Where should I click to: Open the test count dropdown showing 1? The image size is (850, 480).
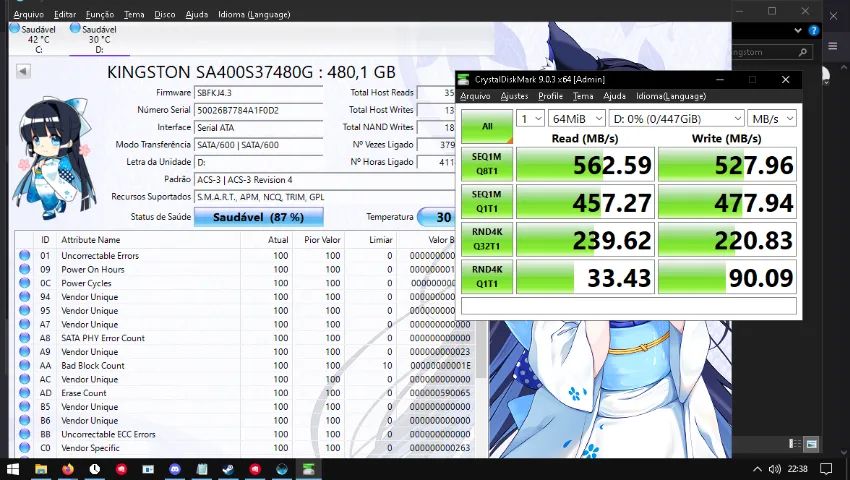[x=530, y=118]
